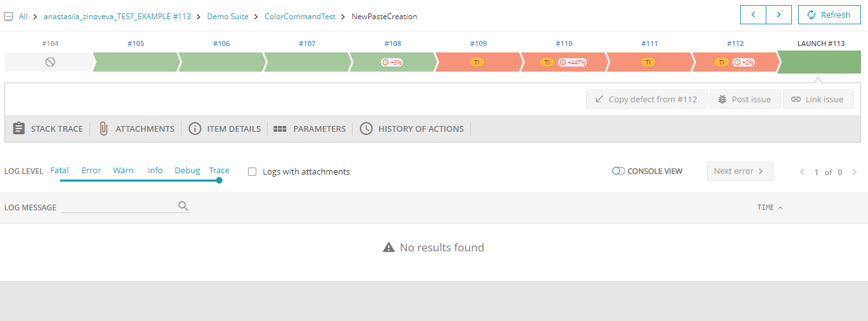Go to previous item arrow button
Viewport: 868px width, 321px height.
pos(753,15)
